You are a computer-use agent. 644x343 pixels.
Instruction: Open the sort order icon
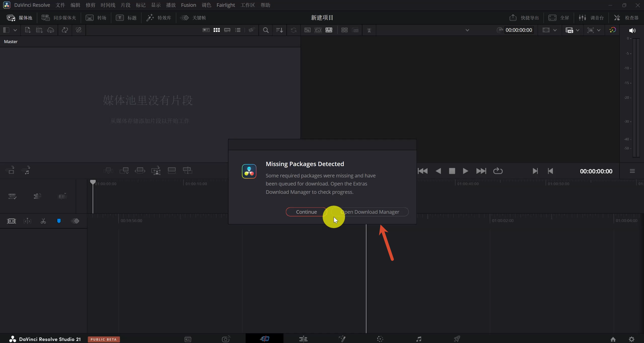tap(279, 30)
